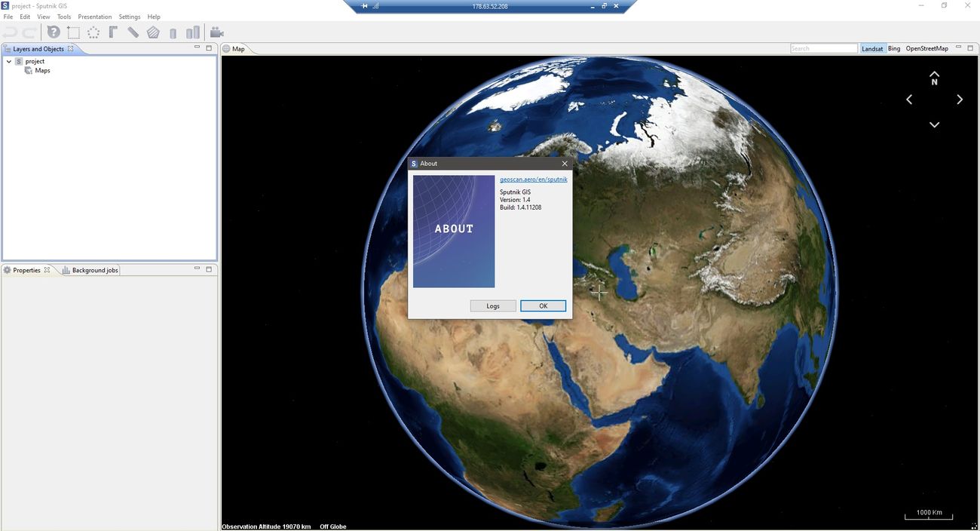Activate the ruler measuring tool
The image size is (980, 531).
point(132,32)
